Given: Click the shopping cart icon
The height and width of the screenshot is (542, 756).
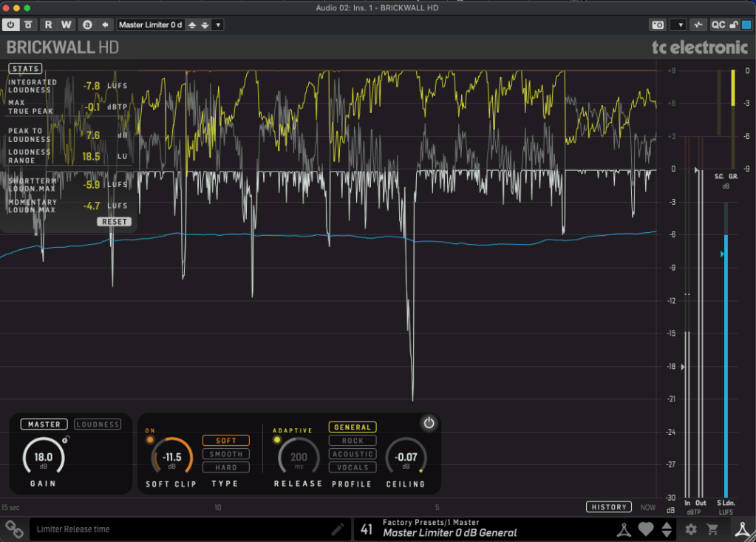Looking at the screenshot, I should (713, 529).
